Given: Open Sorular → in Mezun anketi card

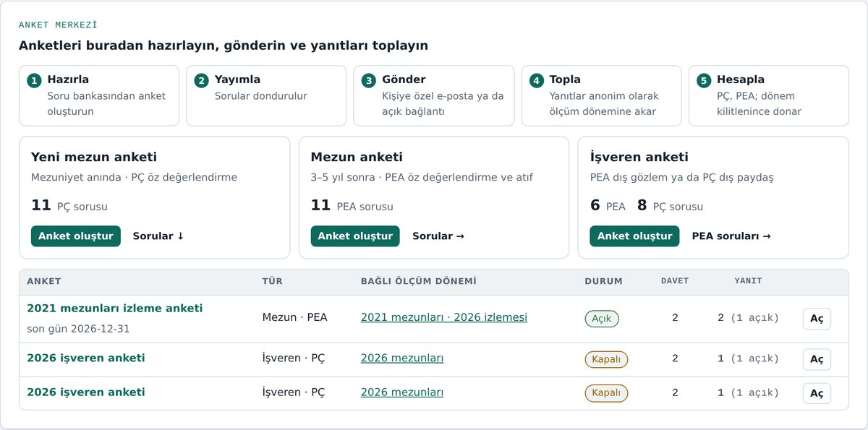Looking at the screenshot, I should (438, 236).
